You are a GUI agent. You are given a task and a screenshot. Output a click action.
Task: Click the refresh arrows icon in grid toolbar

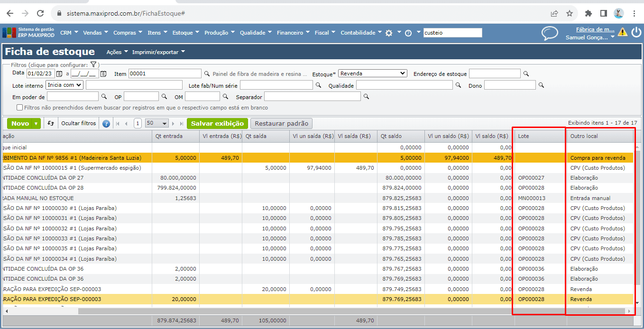(x=51, y=123)
